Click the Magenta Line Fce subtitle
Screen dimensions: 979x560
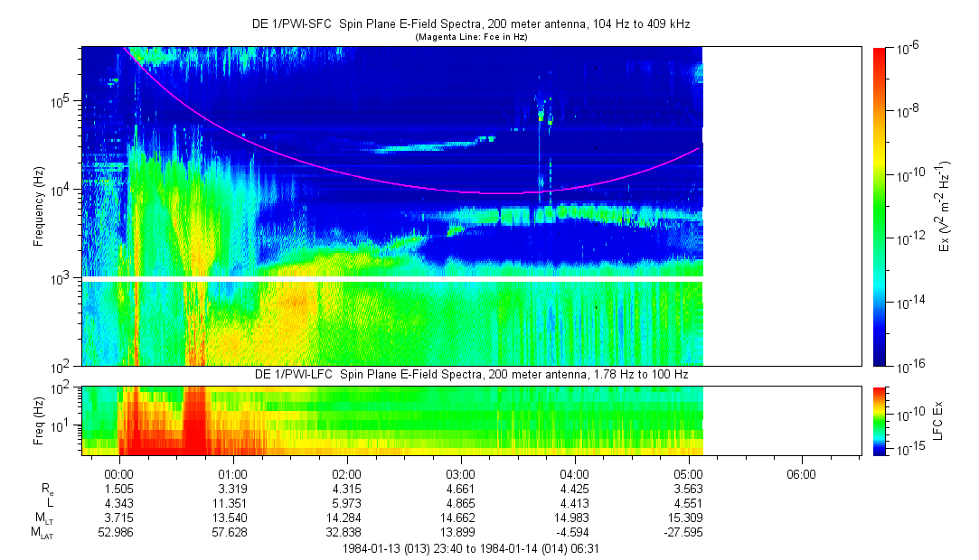[470, 37]
